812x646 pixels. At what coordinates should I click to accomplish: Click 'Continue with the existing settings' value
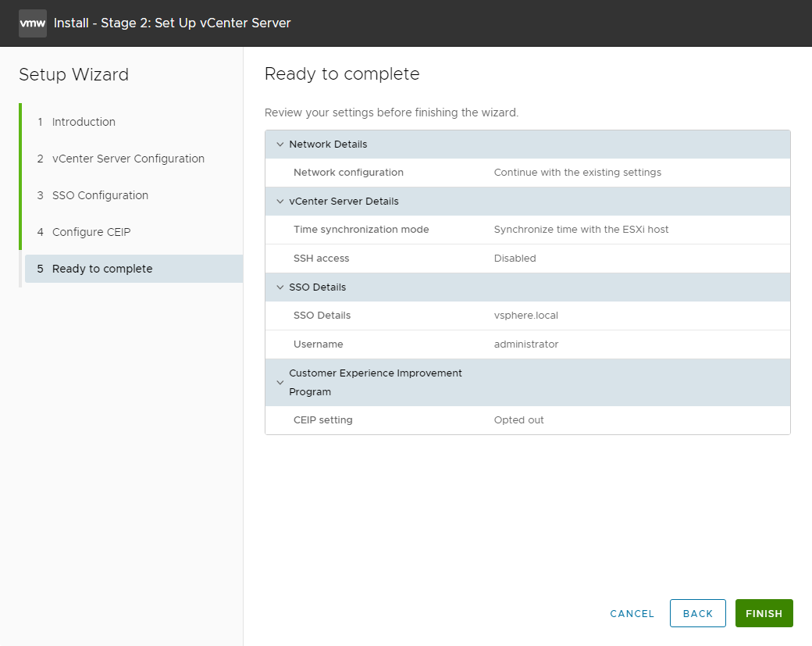pyautogui.click(x=578, y=173)
